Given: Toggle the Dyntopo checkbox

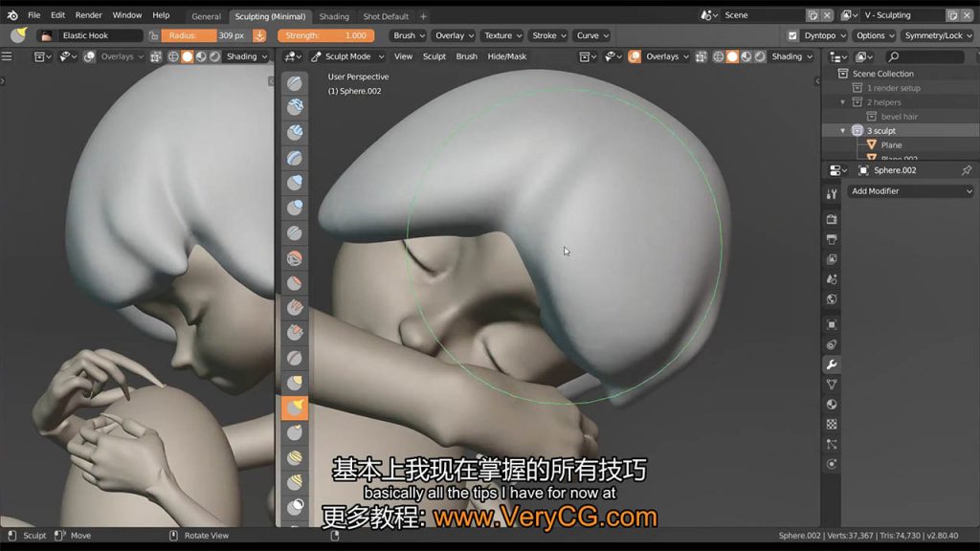Looking at the screenshot, I should pyautogui.click(x=792, y=35).
